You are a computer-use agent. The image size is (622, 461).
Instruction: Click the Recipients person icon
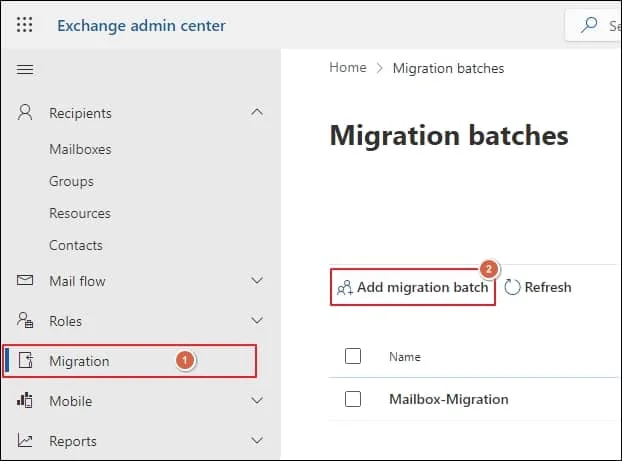click(x=26, y=113)
